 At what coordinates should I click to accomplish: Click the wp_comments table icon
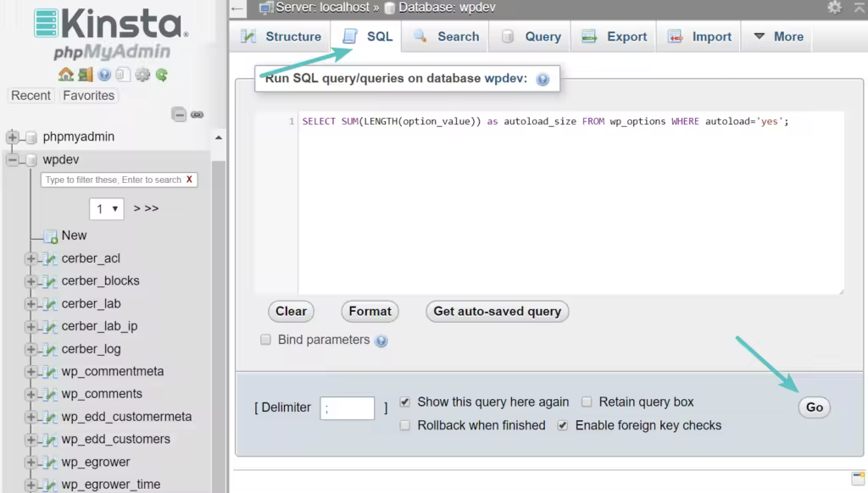click(50, 394)
